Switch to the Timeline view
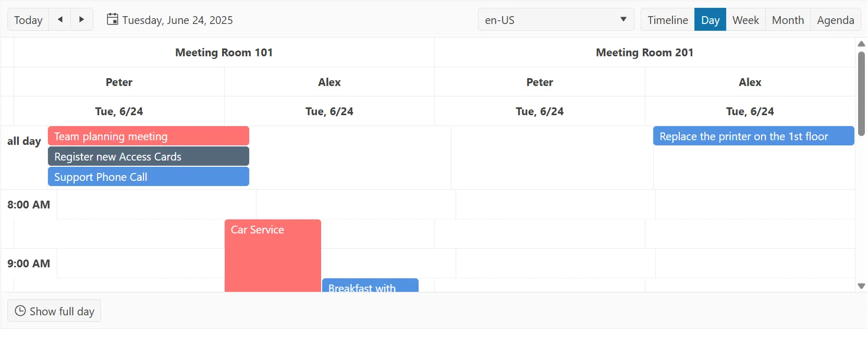This screenshot has height=345, width=868. [x=667, y=20]
